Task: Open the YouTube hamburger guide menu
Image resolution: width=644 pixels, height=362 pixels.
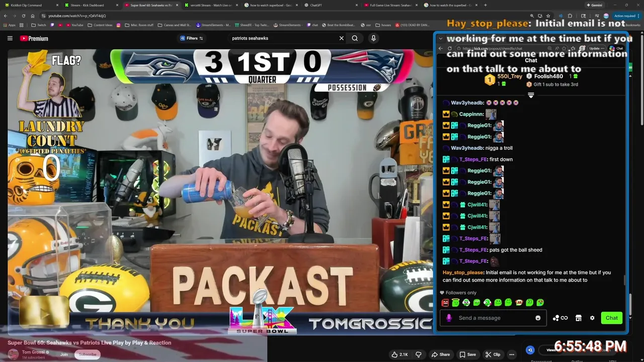Action: (10, 38)
